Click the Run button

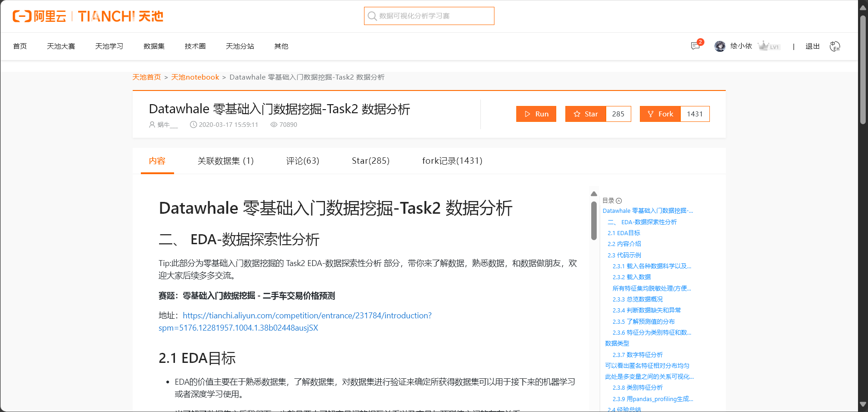(x=536, y=114)
